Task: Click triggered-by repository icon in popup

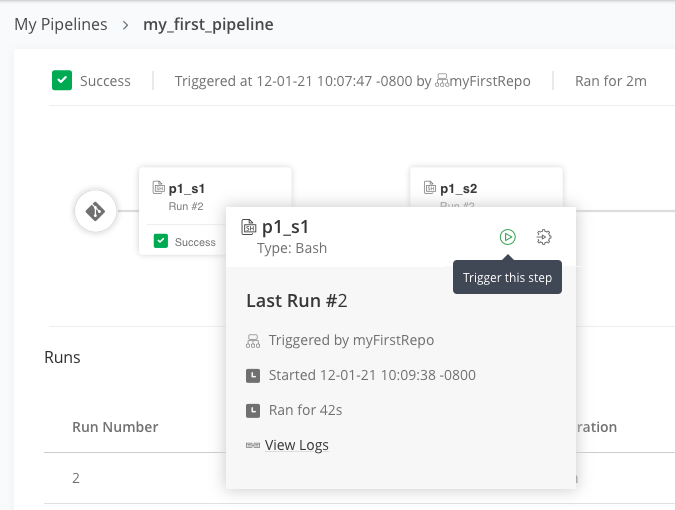Action: point(253,341)
